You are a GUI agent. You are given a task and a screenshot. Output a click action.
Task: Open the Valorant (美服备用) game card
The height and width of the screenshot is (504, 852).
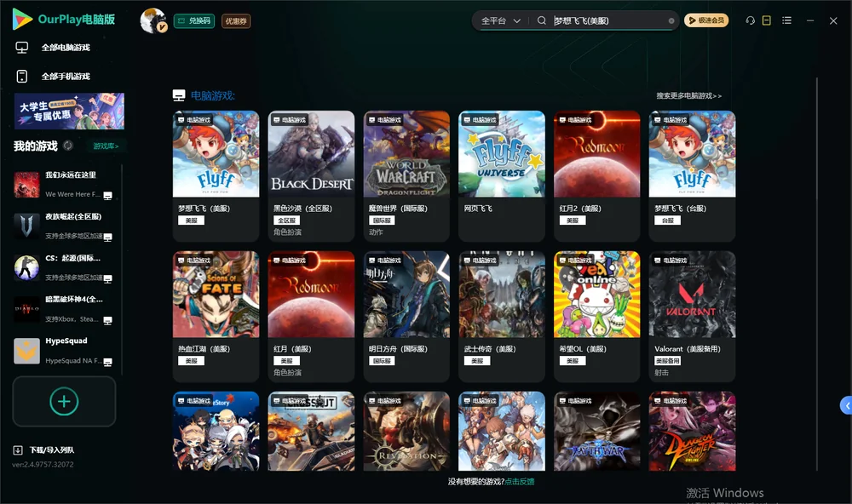692,316
